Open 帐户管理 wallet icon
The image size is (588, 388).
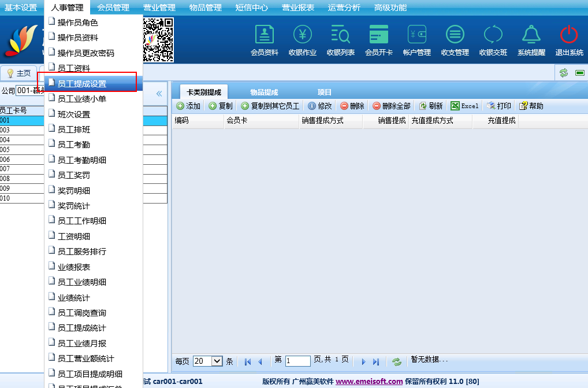click(416, 35)
